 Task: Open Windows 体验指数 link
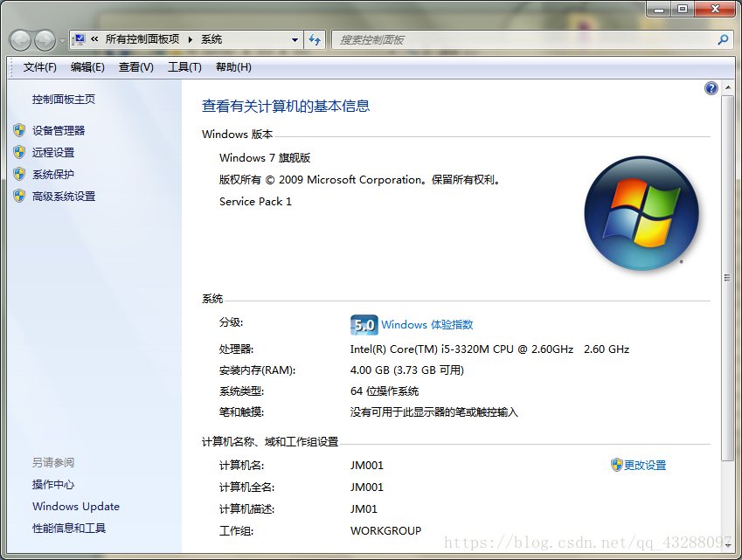point(426,325)
